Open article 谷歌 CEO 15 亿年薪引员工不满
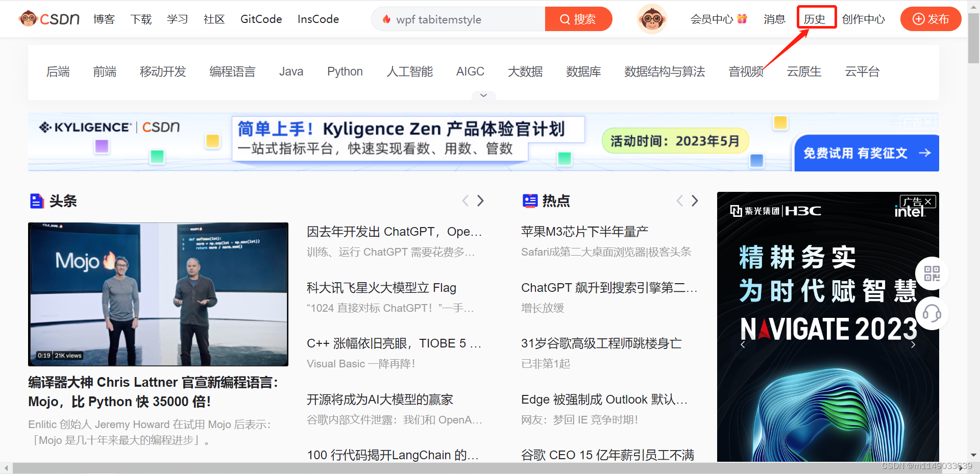The width and height of the screenshot is (980, 474). [607, 455]
